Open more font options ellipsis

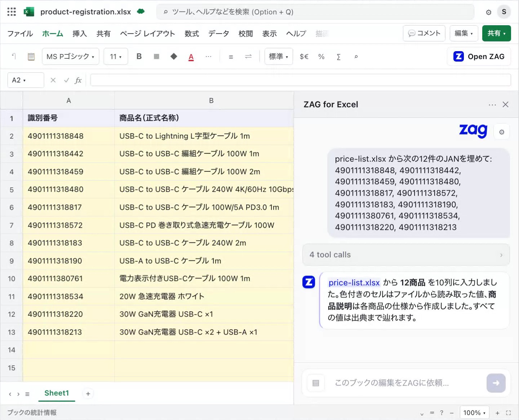pyautogui.click(x=208, y=57)
